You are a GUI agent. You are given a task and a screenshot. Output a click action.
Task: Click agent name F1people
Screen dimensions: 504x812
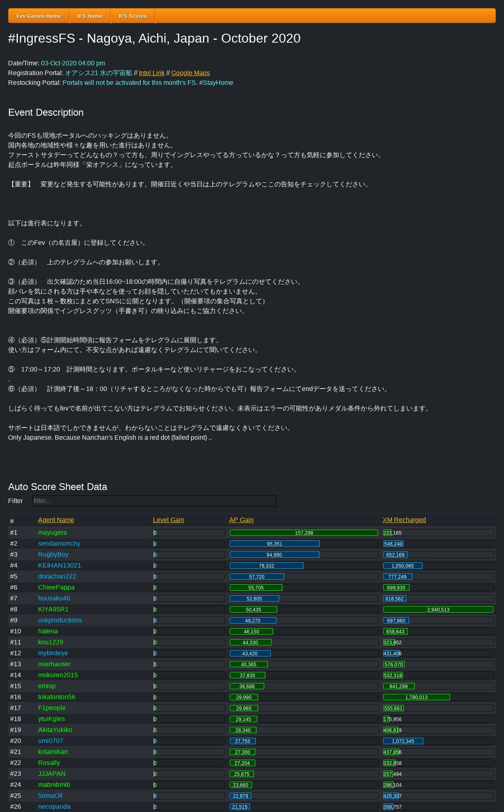coord(52,708)
